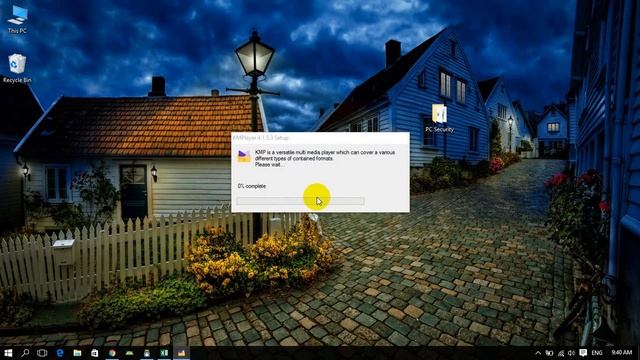Click the 9:40 AM taskbar clock
Viewport: 640px width, 360px height.
click(622, 352)
